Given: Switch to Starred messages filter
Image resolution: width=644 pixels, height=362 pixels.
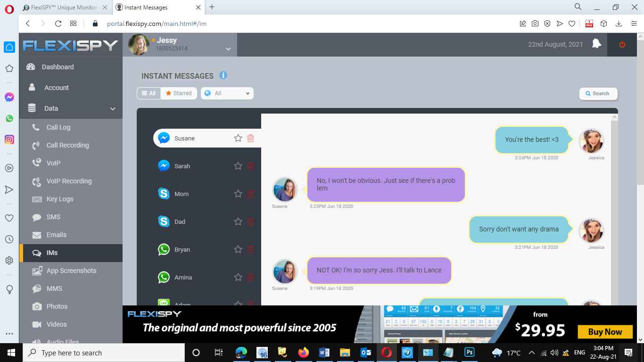Looking at the screenshot, I should point(179,93).
